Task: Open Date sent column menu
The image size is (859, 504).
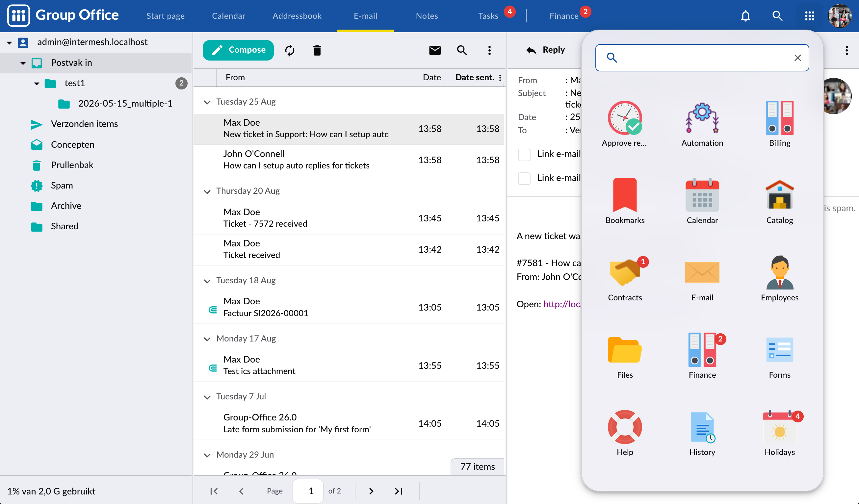Action: (x=500, y=78)
